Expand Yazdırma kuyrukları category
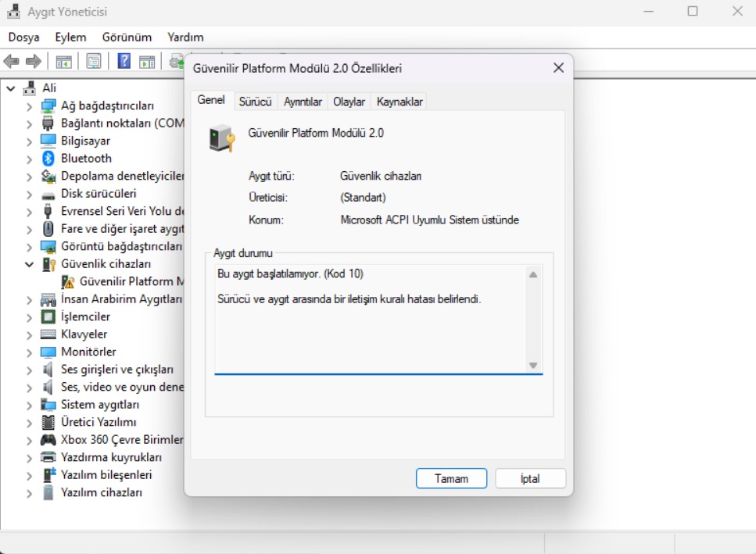Image resolution: width=756 pixels, height=554 pixels. click(29, 458)
